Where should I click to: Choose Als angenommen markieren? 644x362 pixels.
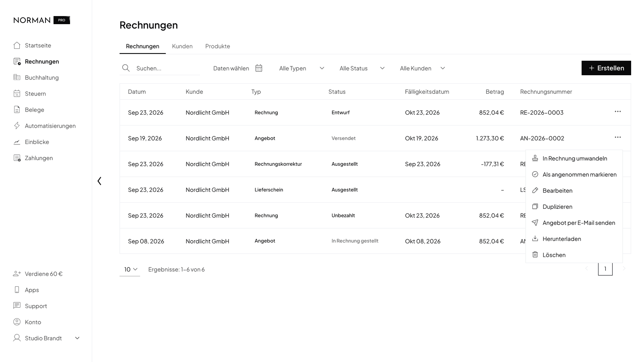(574, 175)
